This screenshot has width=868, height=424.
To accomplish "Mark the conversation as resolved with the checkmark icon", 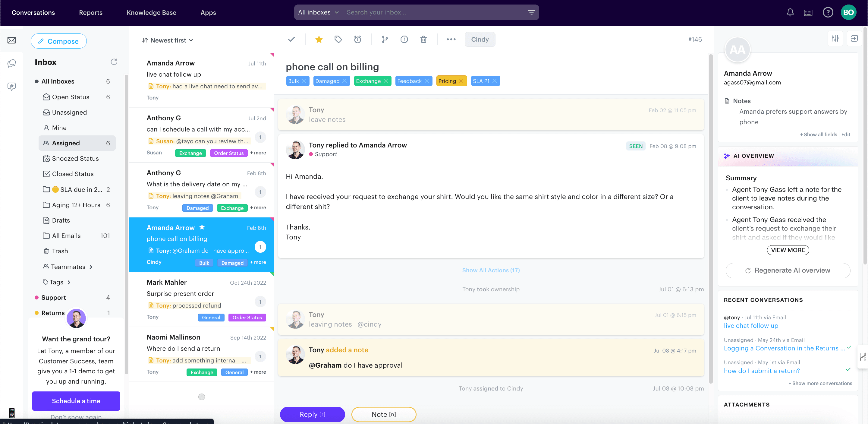I will tap(291, 40).
